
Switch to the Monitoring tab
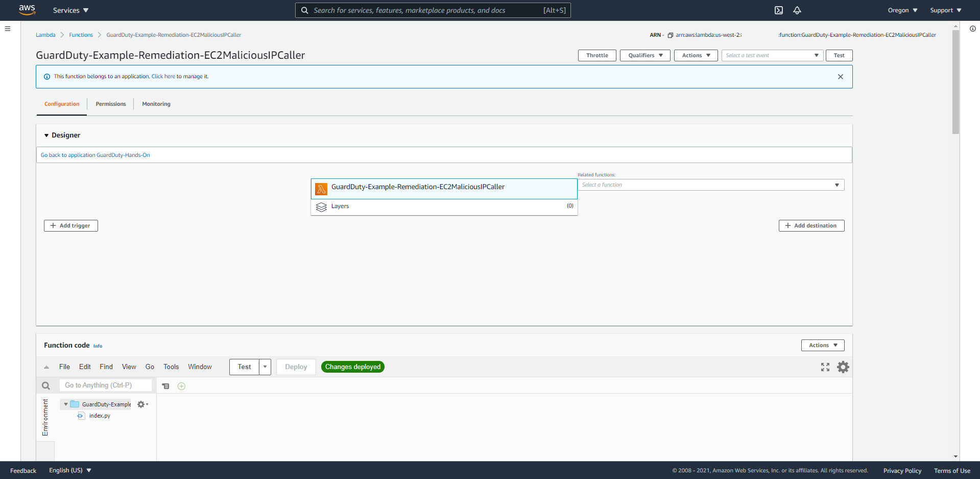click(156, 104)
